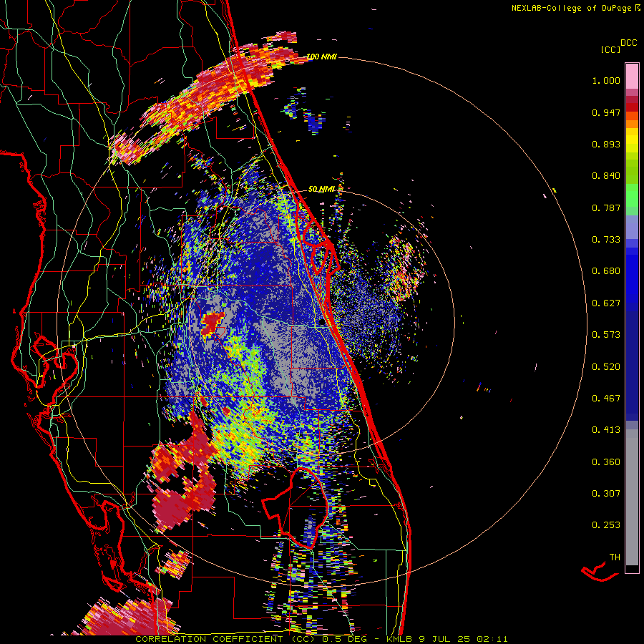Click the 0.733 value on the color scale
This screenshot has height=644, width=644.
606,240
